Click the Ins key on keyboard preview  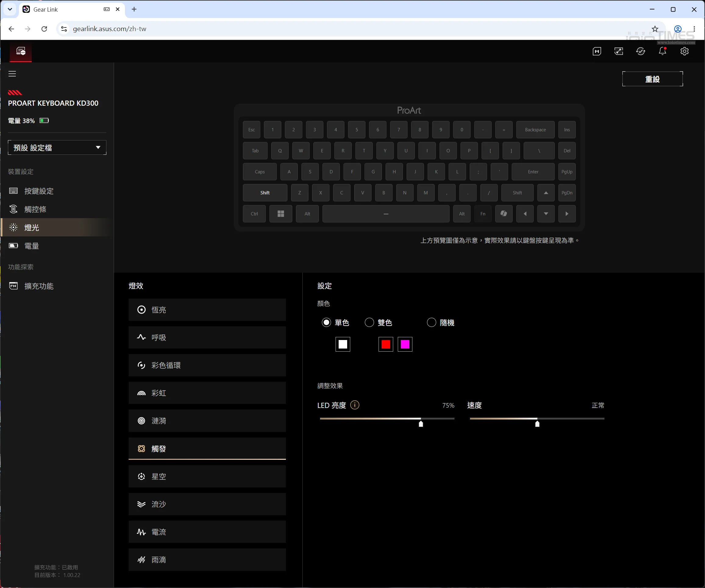pyautogui.click(x=567, y=129)
